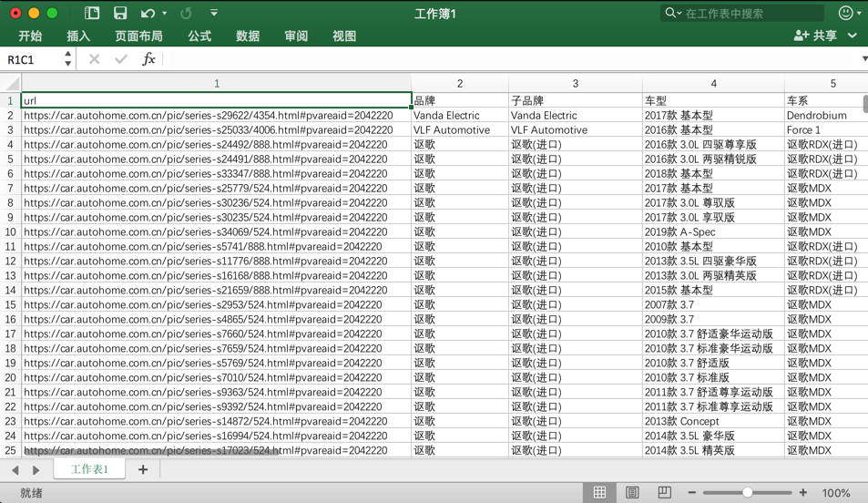Open the 数据 ribbon tab
Screen dimensions: 868x503
[x=248, y=36]
